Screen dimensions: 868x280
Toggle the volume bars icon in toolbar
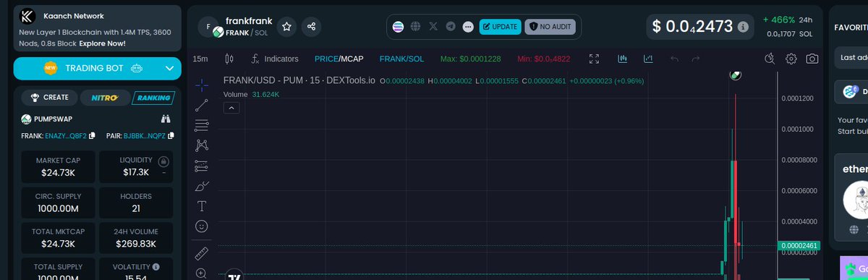(x=622, y=59)
